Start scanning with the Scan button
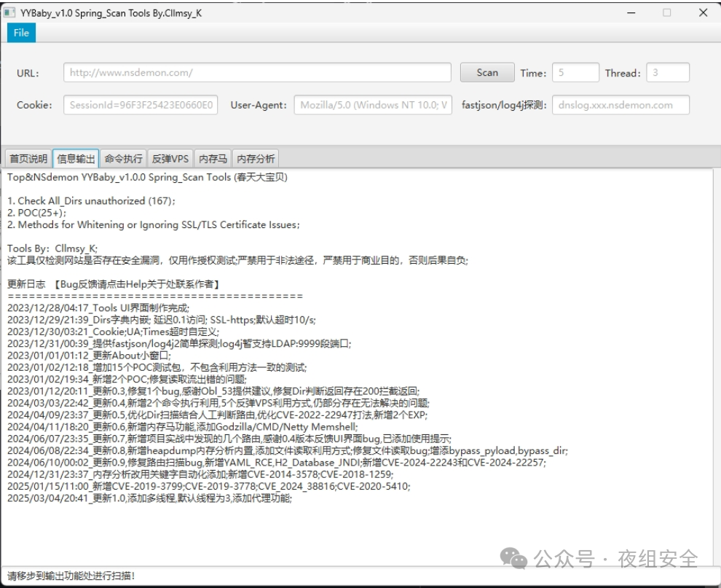 pos(487,73)
